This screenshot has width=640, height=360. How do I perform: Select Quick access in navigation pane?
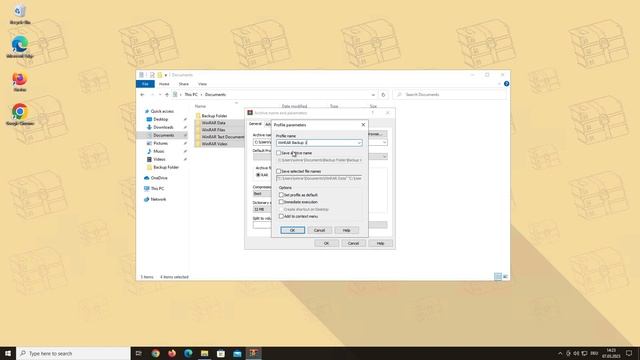(162, 111)
